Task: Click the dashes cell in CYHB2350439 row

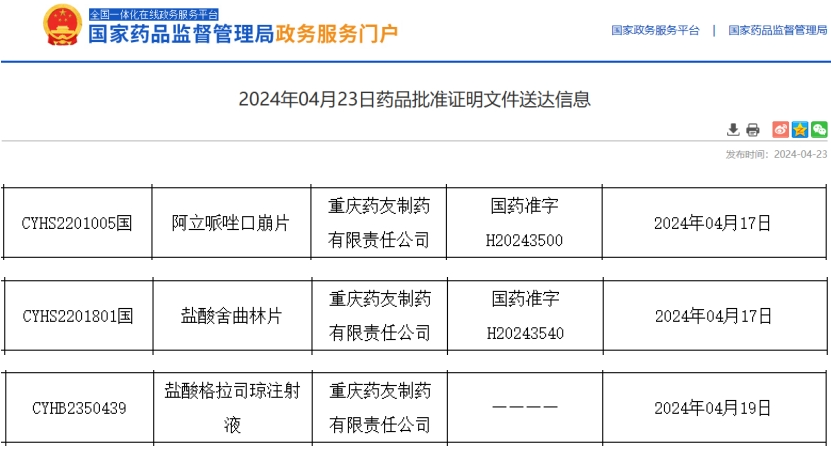Action: click(x=525, y=408)
